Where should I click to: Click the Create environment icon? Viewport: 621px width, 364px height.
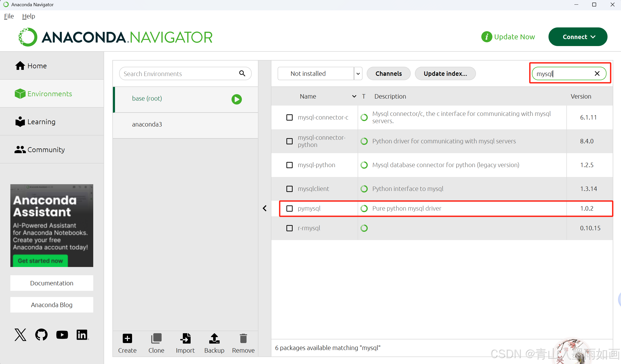pos(127,338)
